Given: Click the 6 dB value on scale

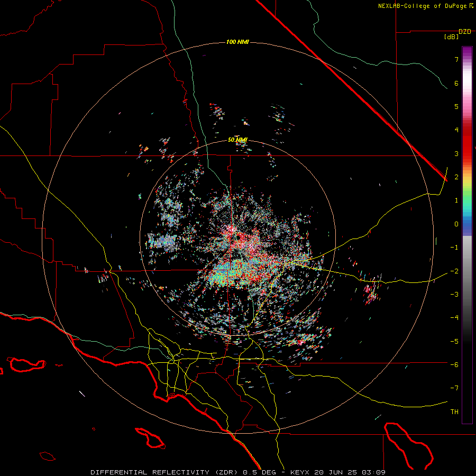Looking at the screenshot, I should point(456,83).
